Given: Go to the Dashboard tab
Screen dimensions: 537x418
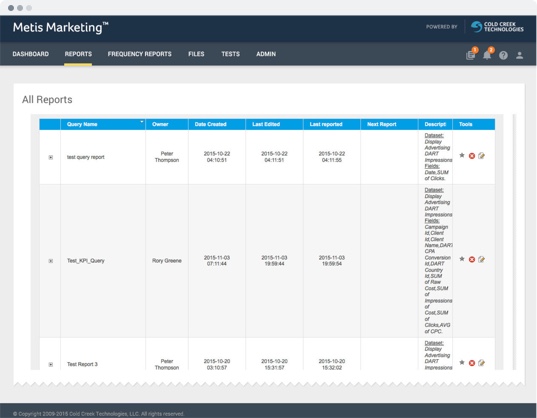Looking at the screenshot, I should (x=30, y=54).
